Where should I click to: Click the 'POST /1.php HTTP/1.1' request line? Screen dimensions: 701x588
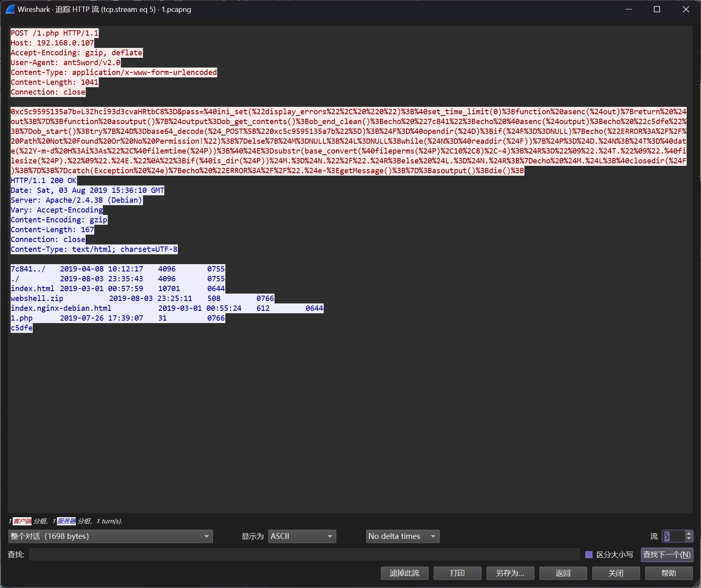pos(54,33)
